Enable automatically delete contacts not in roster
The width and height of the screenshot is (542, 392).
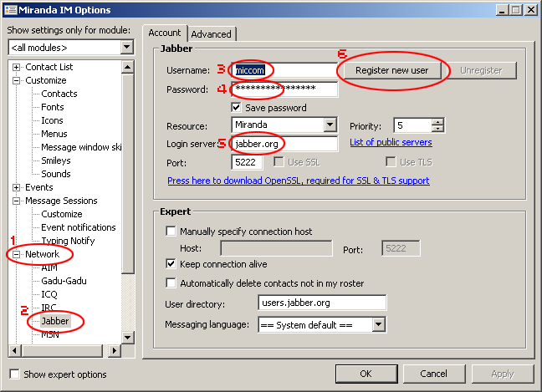pos(171,283)
